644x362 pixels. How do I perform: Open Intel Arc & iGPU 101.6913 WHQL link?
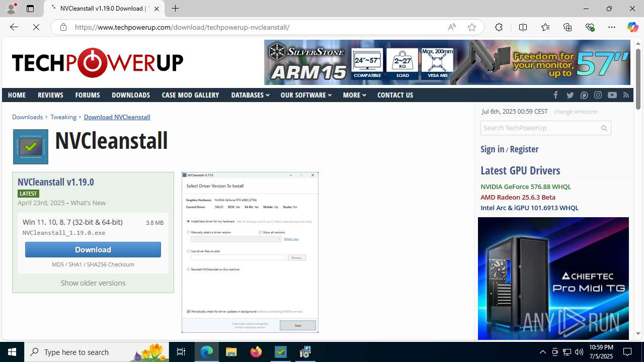(x=529, y=208)
